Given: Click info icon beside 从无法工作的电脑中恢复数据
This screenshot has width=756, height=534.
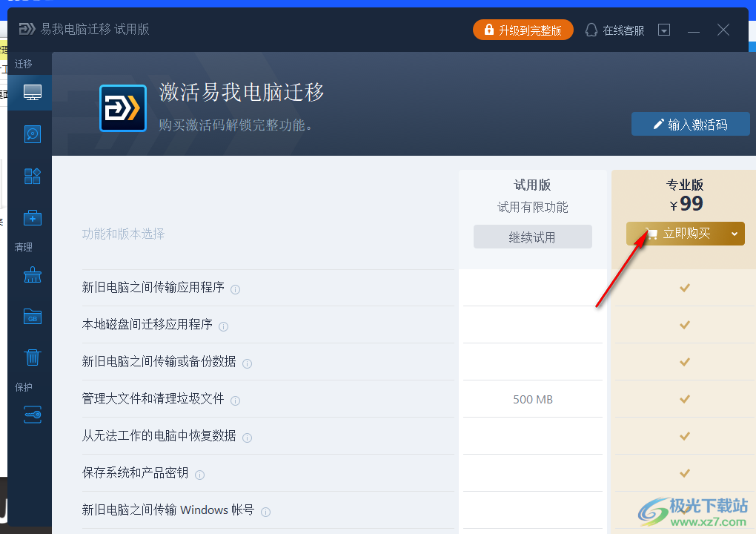Looking at the screenshot, I should (x=248, y=438).
